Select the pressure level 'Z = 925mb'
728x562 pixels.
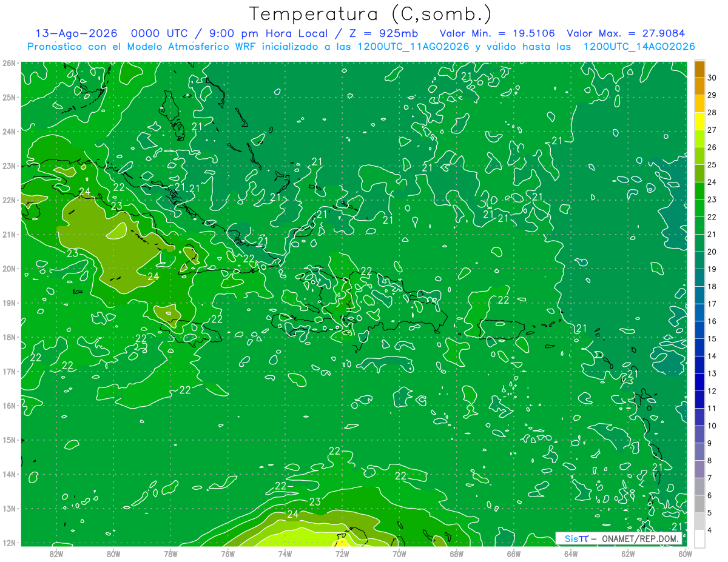click(383, 34)
